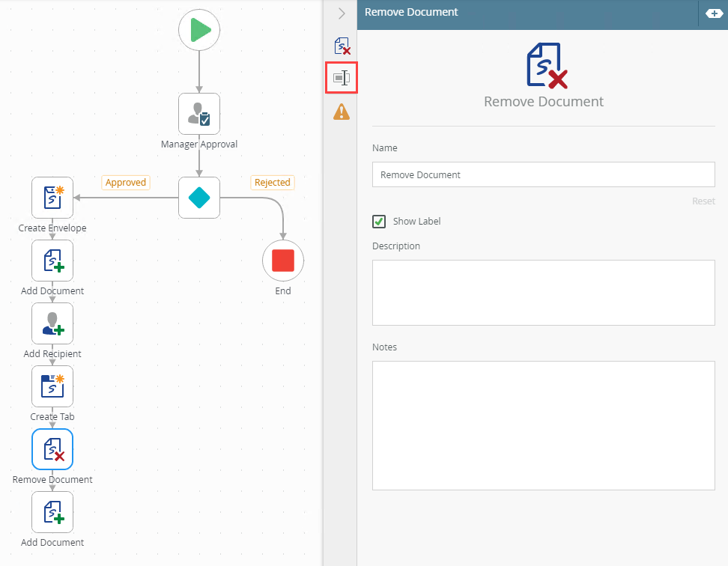This screenshot has width=728, height=566.
Task: Open the Remove Document tab in the sidebar
Action: [342, 46]
